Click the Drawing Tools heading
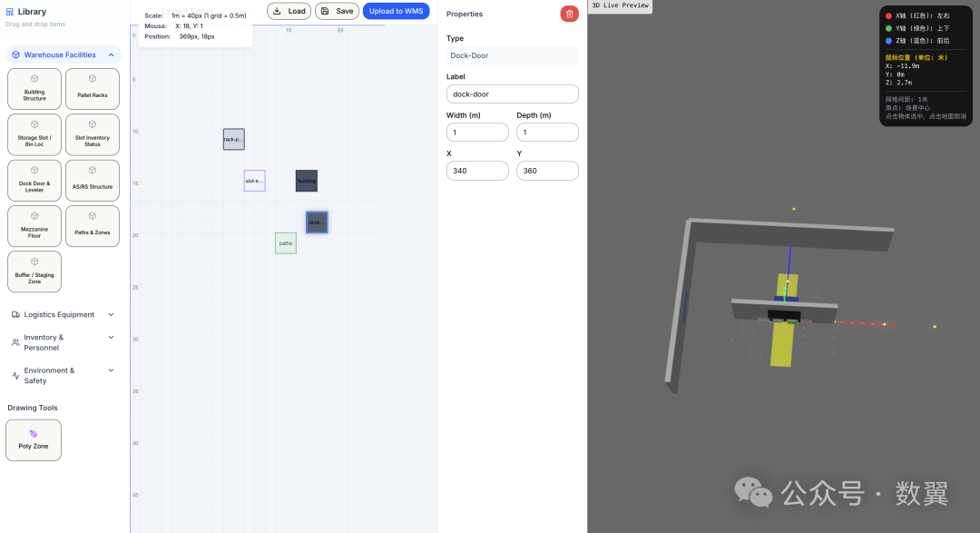The height and width of the screenshot is (533, 980). [33, 408]
